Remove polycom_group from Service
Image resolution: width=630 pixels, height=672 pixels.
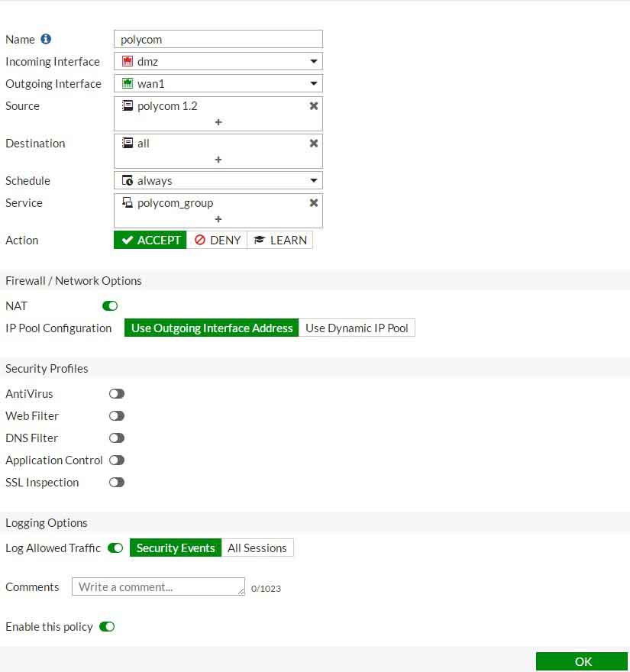coord(314,202)
